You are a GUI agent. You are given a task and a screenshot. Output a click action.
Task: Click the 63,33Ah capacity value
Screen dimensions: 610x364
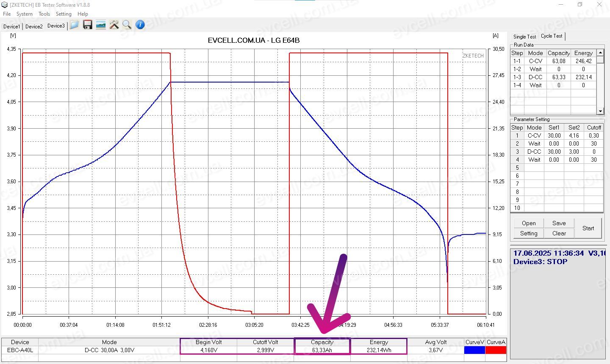(322, 350)
